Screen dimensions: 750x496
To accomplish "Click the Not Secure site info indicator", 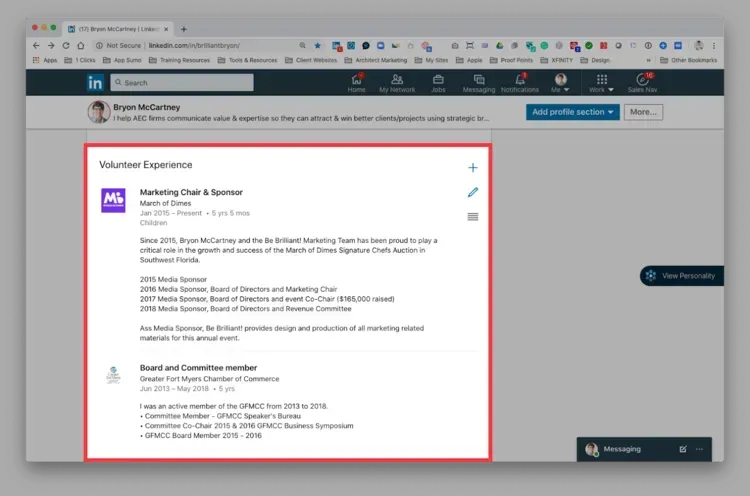I will point(119,45).
